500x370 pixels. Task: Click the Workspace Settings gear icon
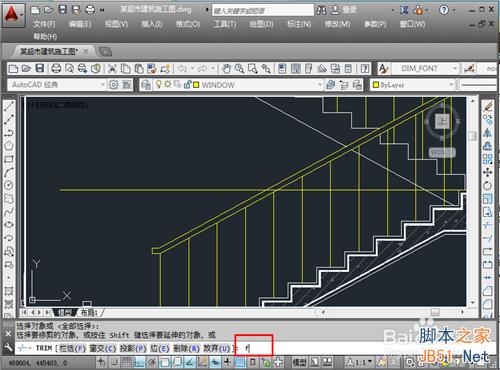[x=114, y=85]
